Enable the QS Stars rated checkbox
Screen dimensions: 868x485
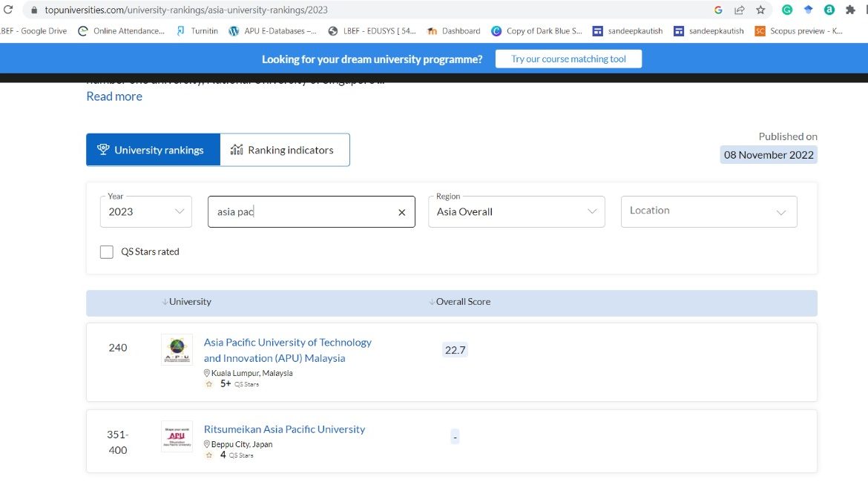106,251
